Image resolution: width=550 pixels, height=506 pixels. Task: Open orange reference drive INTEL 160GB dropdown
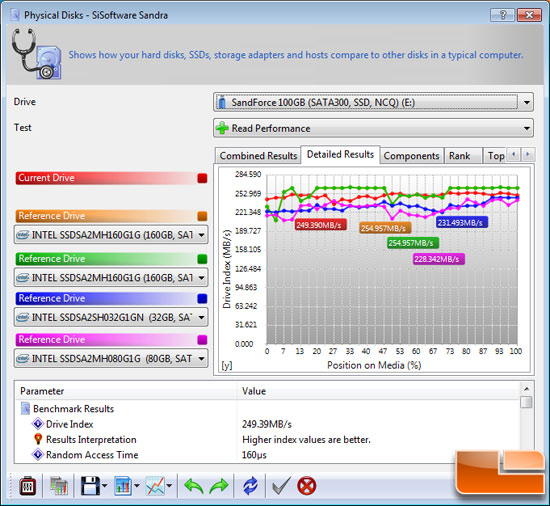pos(111,235)
